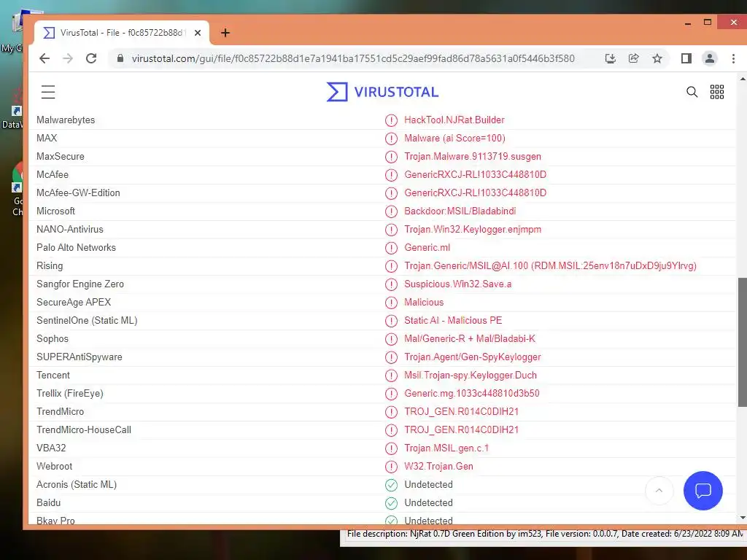Click the address bar URL
Screen dimensions: 747x560
(353, 58)
